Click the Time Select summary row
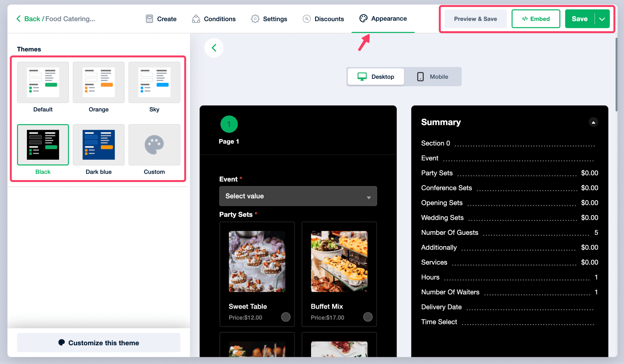The width and height of the screenshot is (624, 364). pos(510,322)
